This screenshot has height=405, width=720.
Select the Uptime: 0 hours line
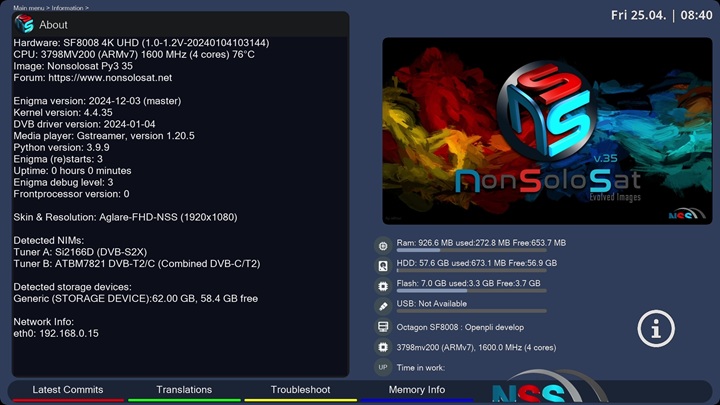[73, 171]
